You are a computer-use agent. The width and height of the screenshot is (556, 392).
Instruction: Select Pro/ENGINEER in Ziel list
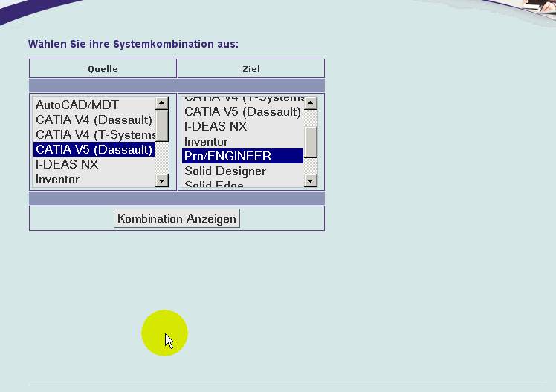click(x=242, y=156)
